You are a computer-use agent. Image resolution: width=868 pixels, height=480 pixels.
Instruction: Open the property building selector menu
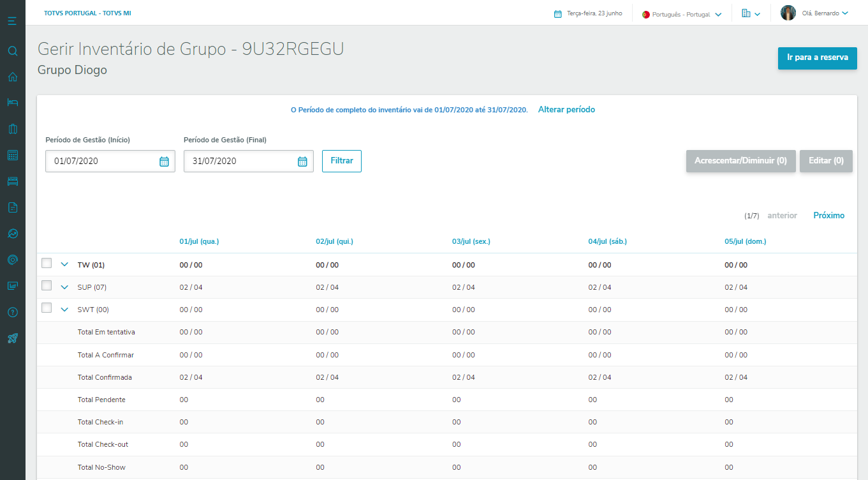(x=751, y=13)
